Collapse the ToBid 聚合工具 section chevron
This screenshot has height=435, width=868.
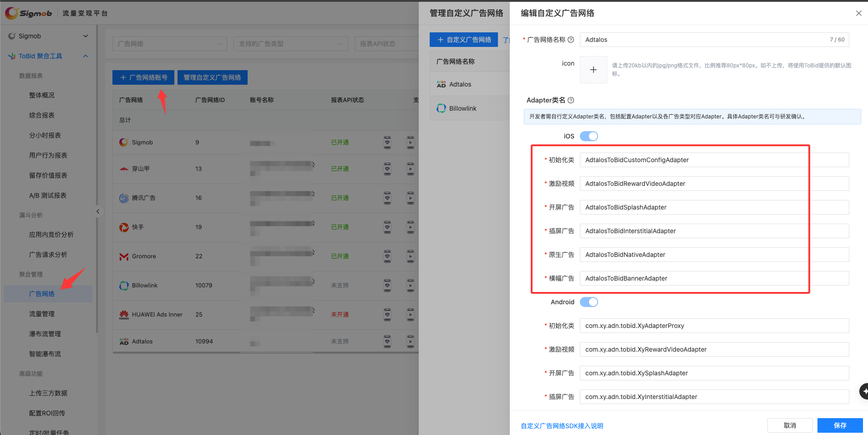[x=86, y=56]
